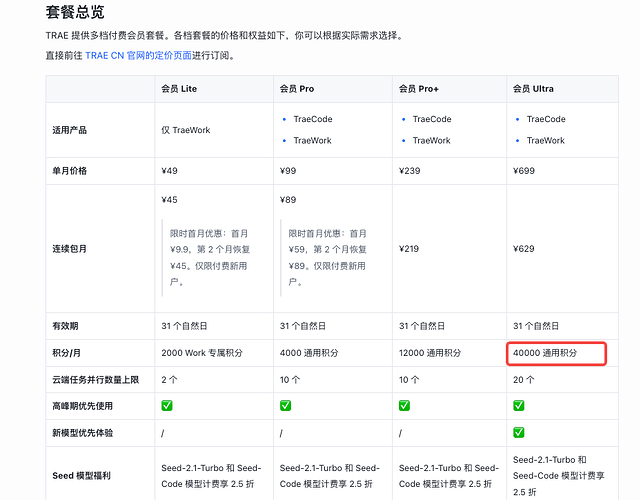
Task: Click TraeCode in the 会员 Pro+ column
Action: 432,119
